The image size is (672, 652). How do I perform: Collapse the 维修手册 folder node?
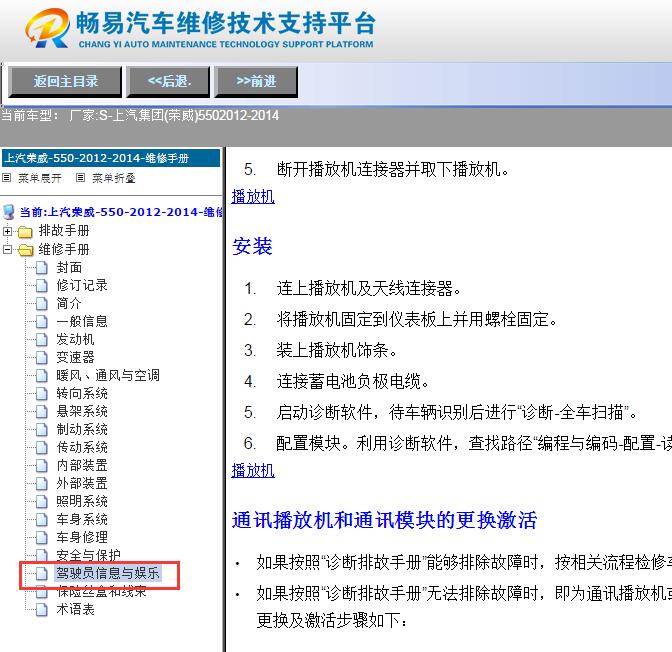7,249
